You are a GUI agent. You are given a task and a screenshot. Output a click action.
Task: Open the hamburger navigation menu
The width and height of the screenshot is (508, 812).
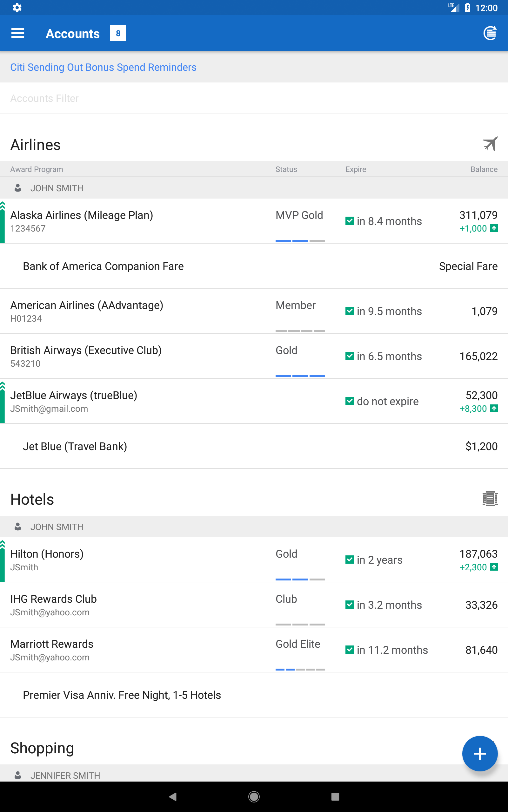pos(18,33)
